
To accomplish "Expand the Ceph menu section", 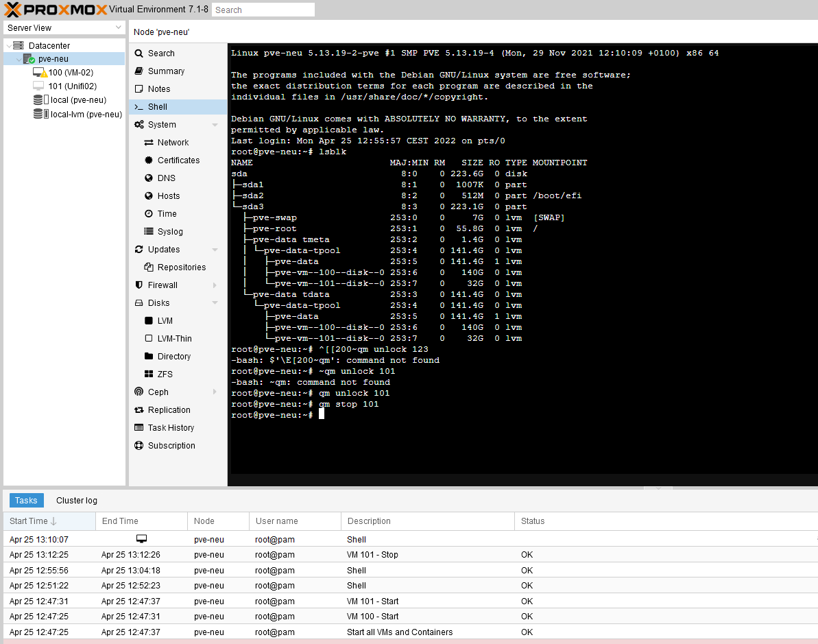I will (x=215, y=392).
